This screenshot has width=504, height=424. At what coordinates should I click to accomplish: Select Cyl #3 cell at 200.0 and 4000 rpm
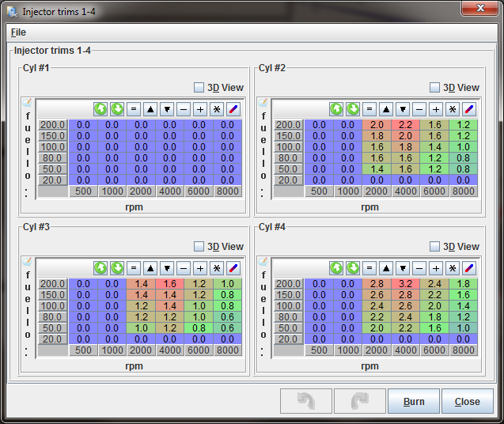169,284
